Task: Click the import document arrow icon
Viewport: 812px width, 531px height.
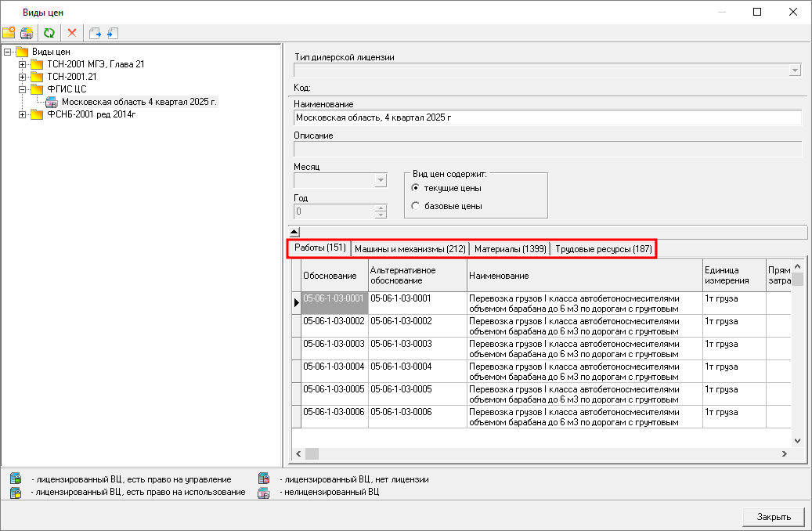Action: pyautogui.click(x=112, y=33)
